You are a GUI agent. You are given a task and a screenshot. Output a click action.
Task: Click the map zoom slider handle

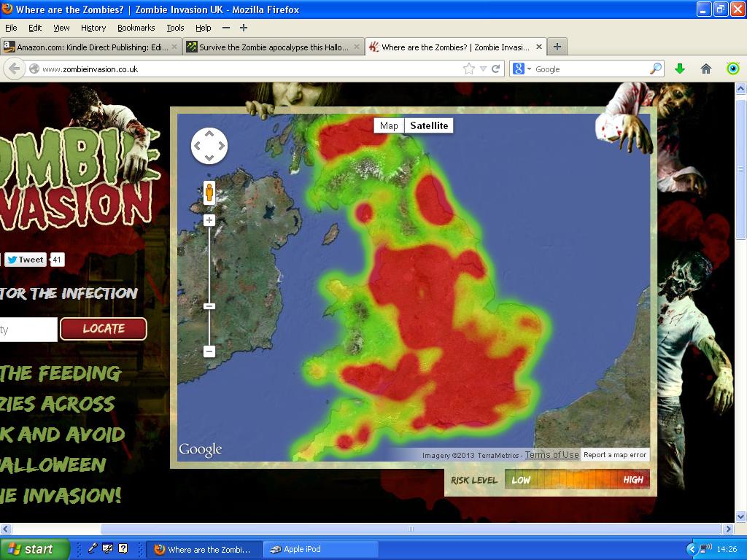click(209, 306)
